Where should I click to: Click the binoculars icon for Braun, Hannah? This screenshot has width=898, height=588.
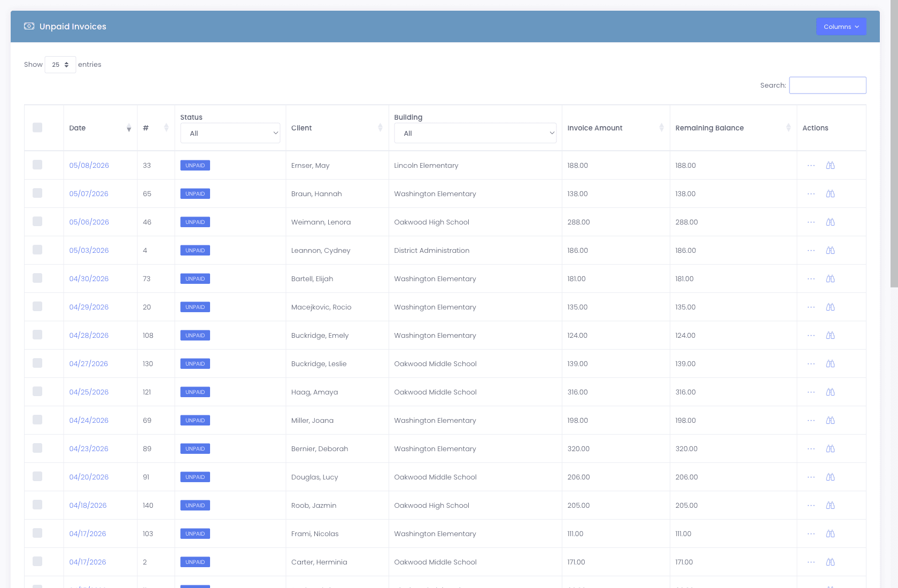(830, 194)
